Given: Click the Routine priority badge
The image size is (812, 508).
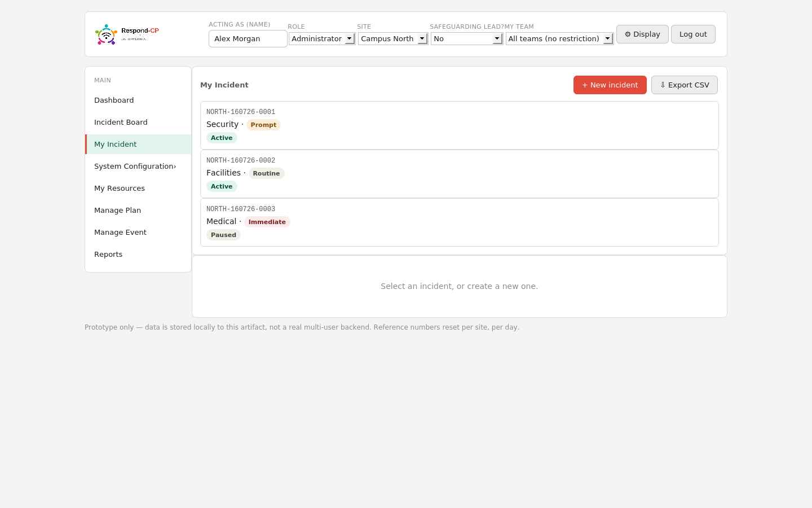Looking at the screenshot, I should coord(266,173).
